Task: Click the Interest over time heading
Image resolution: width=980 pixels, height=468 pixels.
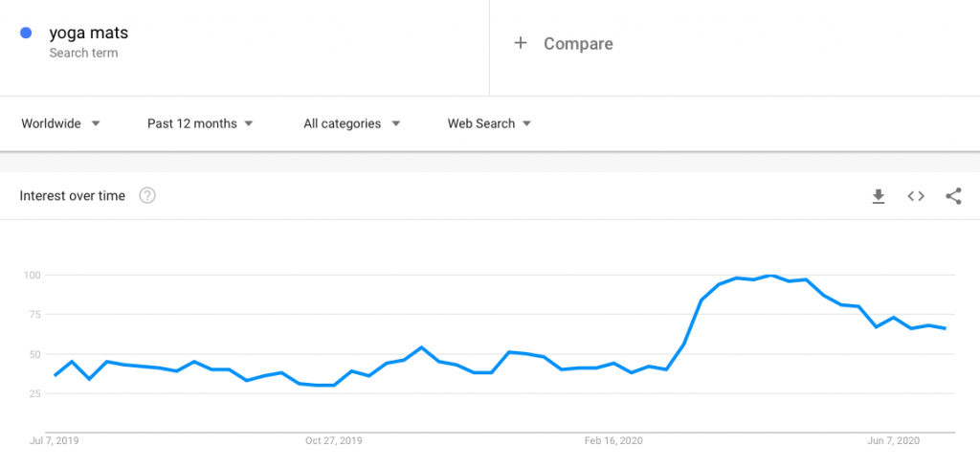Action: pyautogui.click(x=73, y=196)
